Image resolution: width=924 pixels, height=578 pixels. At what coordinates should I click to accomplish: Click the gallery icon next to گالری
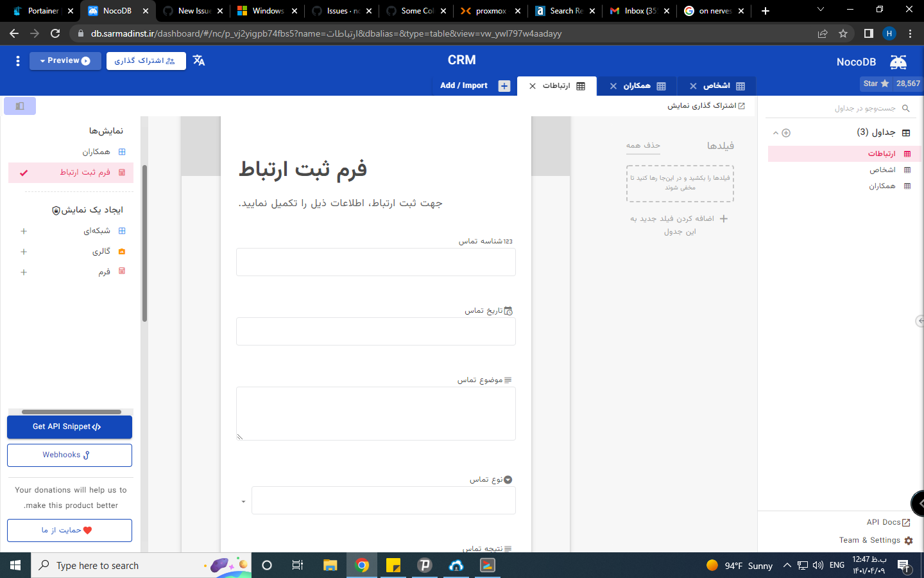pyautogui.click(x=121, y=250)
